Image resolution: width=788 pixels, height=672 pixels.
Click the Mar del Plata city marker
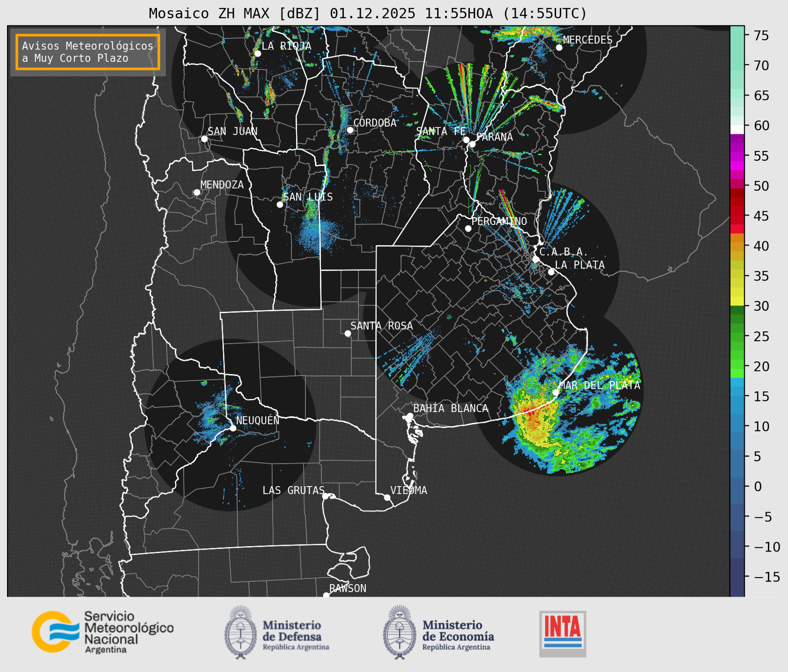pos(556,393)
